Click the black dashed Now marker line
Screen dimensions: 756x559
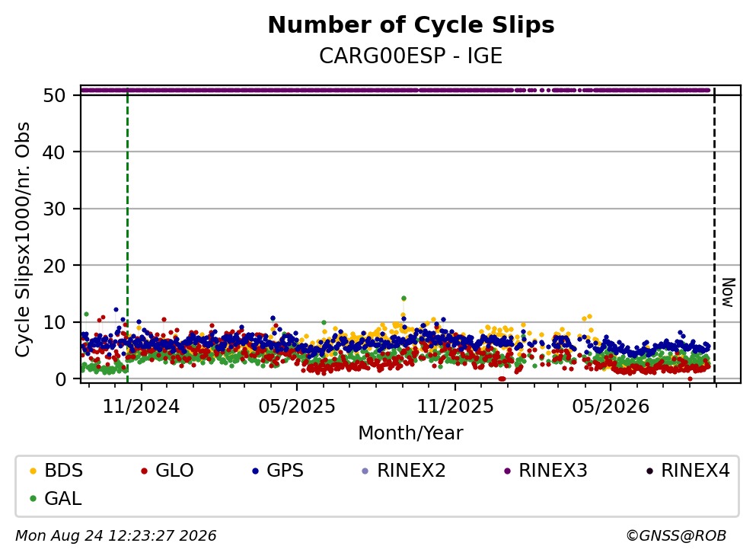click(x=714, y=235)
